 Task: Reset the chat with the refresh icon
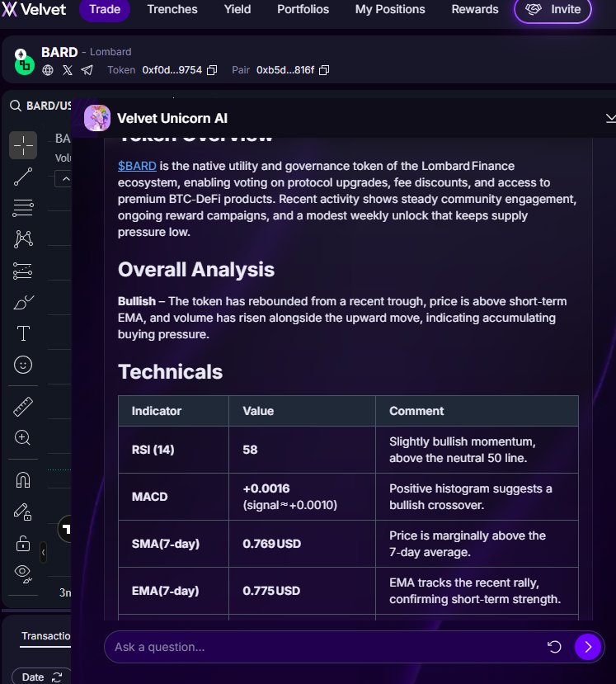[x=554, y=647]
